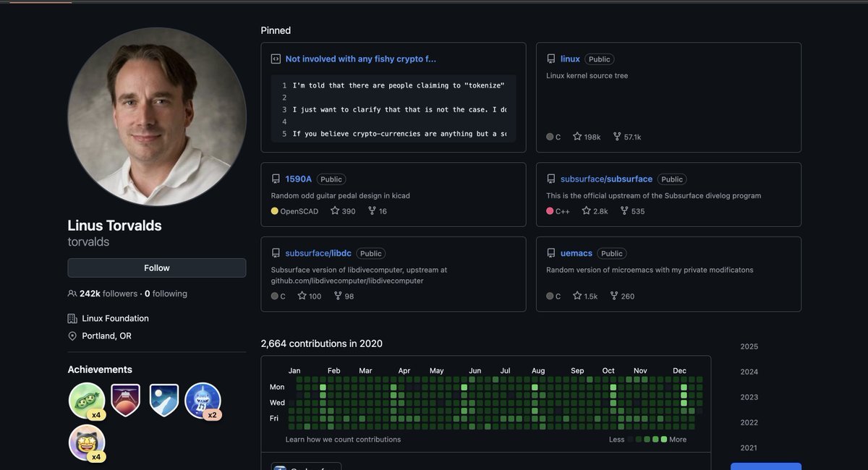Click the gist code icon in pinned card
The image size is (868, 470).
(276, 59)
